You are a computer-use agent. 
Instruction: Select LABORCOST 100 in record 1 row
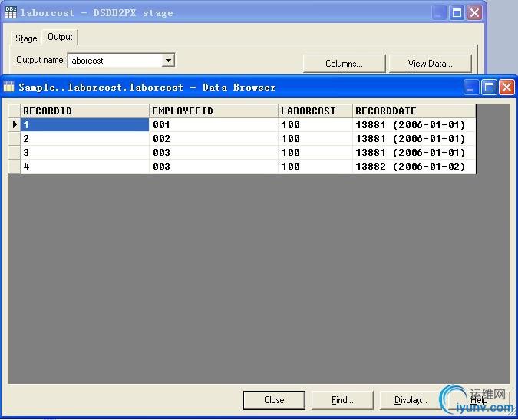[315, 124]
